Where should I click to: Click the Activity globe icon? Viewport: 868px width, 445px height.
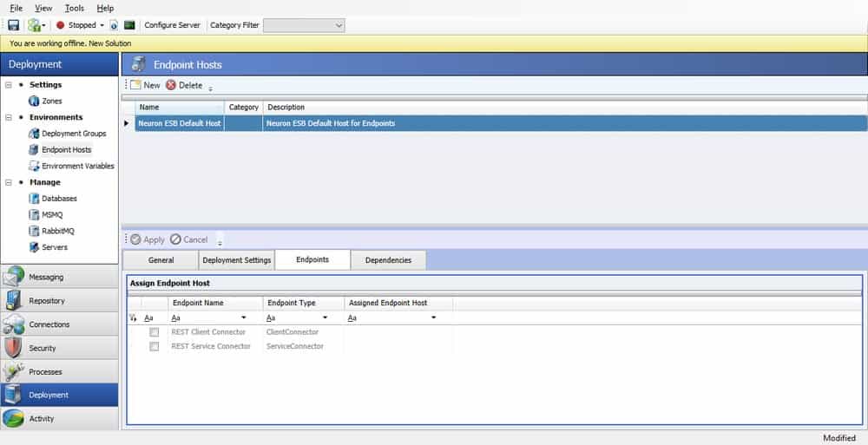[x=13, y=418]
